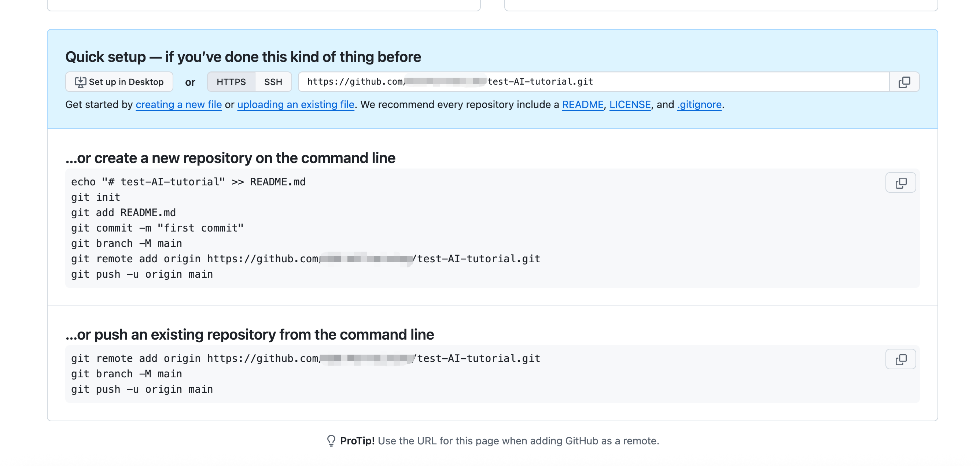Click the 'Quick setup' heading text

tap(243, 57)
